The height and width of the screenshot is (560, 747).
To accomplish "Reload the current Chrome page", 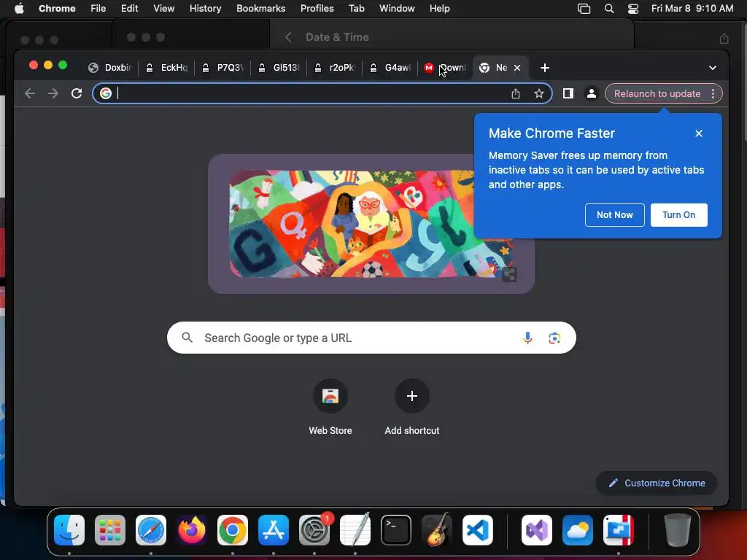I will coord(76,93).
